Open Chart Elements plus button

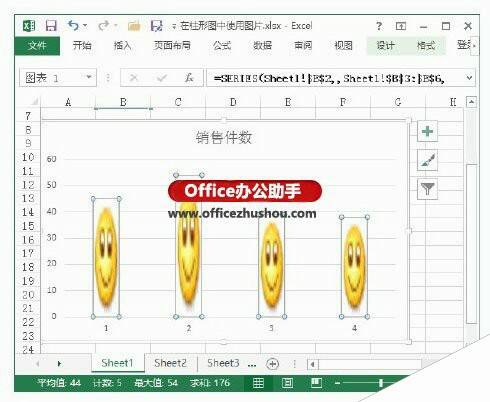(x=427, y=131)
